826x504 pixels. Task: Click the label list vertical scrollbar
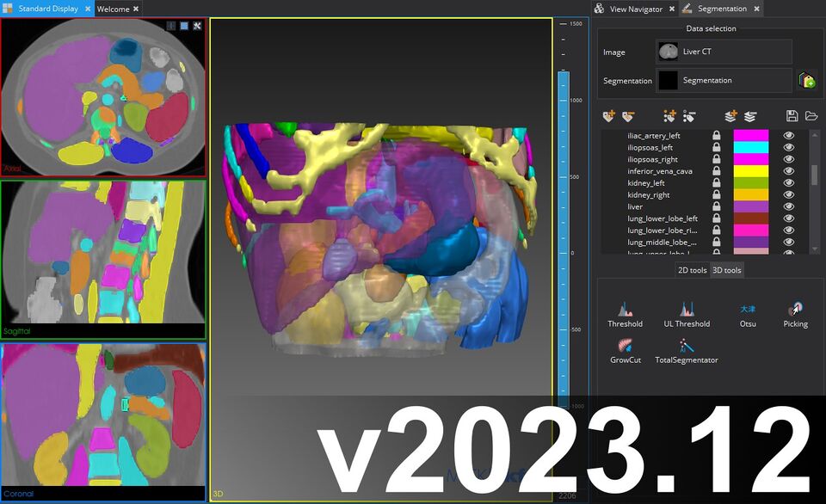814,175
